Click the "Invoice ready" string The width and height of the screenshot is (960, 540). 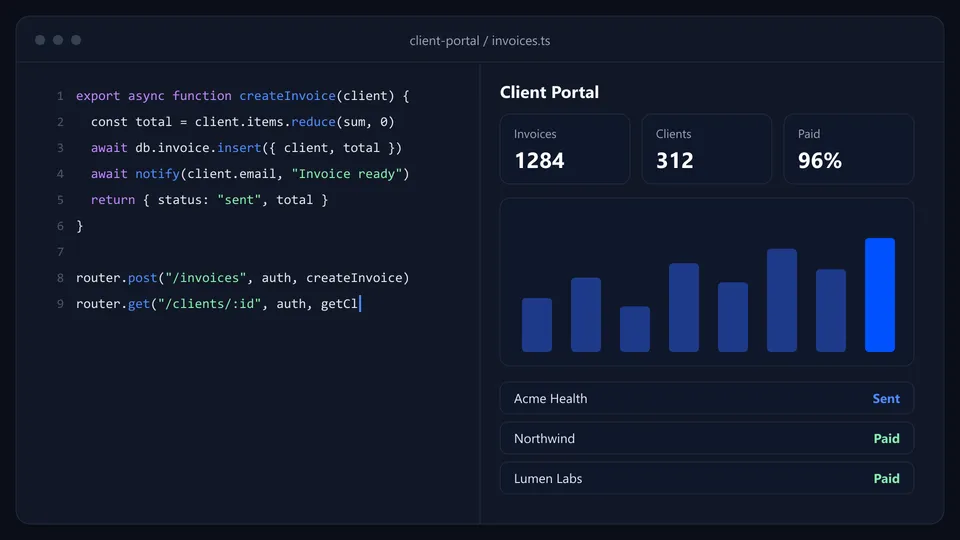(x=347, y=174)
